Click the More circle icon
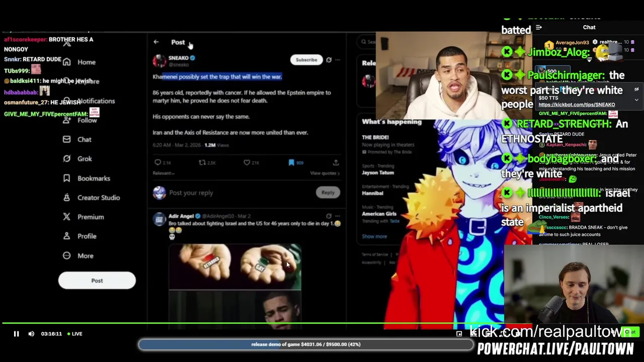Viewport: 644px width, 362px height. pos(67,255)
